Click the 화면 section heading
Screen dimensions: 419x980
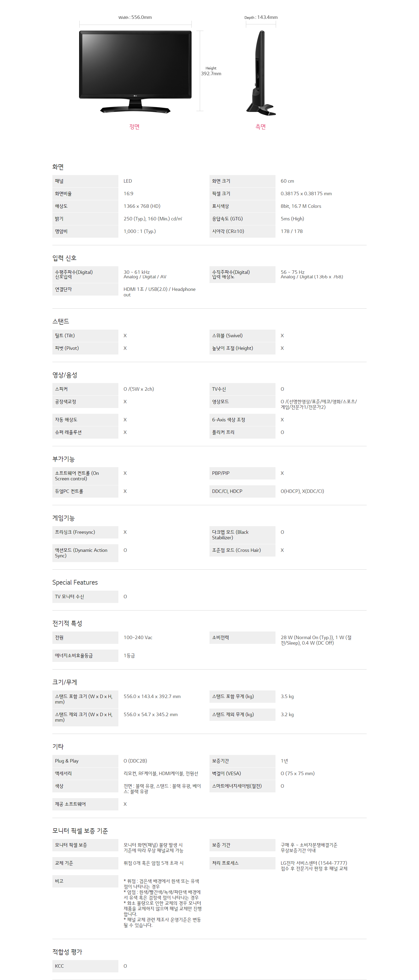click(58, 167)
